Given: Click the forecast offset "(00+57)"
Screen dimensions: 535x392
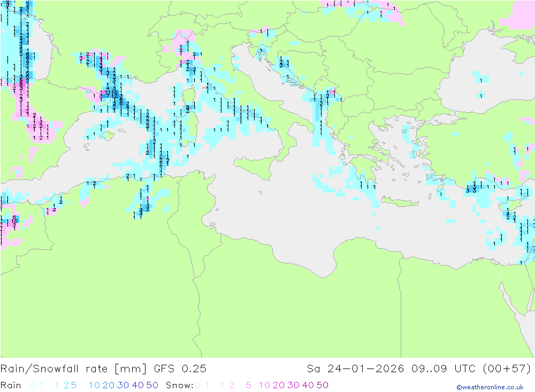Looking at the screenshot, I should 507,369.
